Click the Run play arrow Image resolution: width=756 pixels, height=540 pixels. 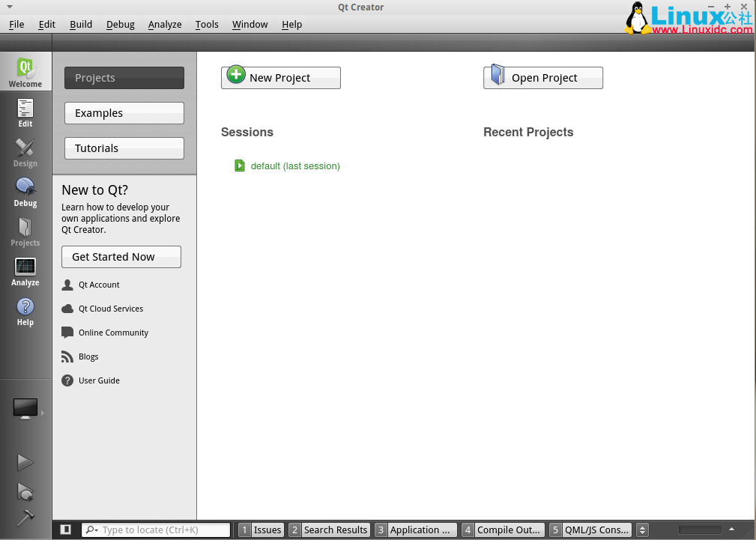tap(25, 462)
